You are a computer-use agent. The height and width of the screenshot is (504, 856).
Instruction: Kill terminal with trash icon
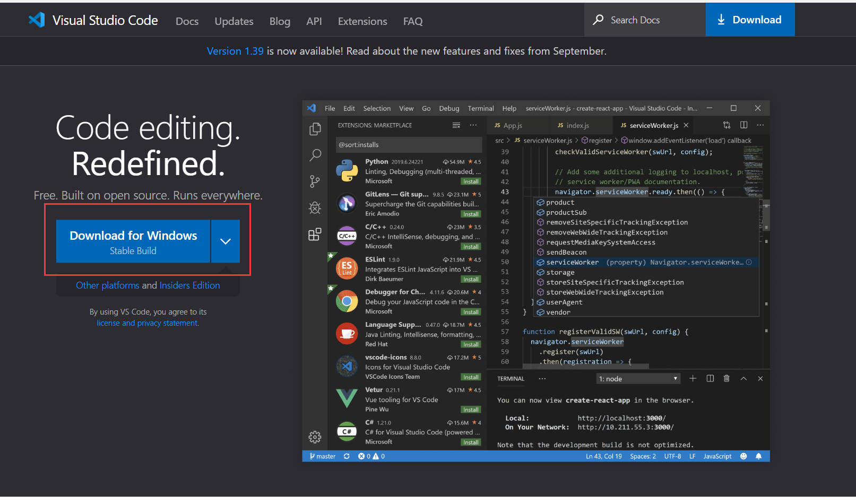tap(727, 378)
